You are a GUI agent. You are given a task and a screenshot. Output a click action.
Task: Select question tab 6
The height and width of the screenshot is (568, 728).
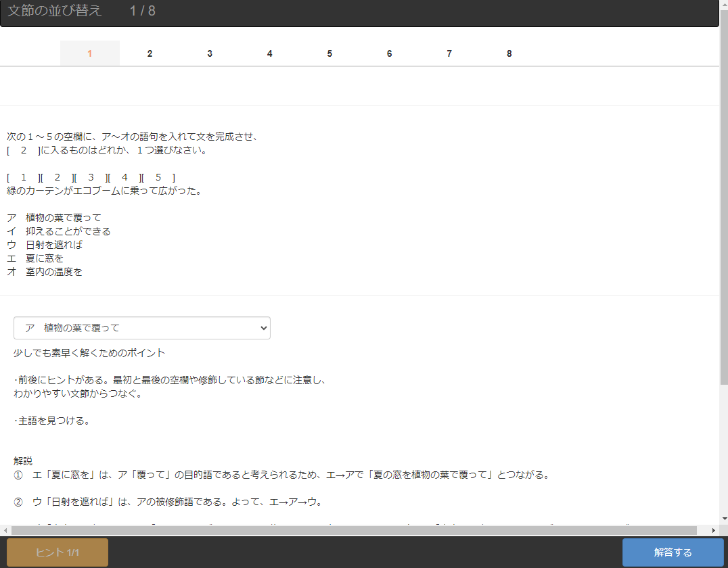point(389,53)
